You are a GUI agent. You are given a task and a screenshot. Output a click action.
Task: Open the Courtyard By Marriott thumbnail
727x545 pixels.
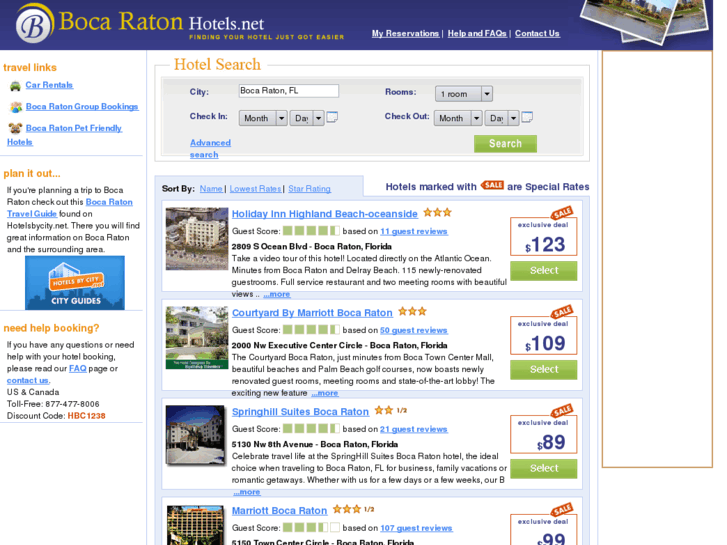coord(197,338)
